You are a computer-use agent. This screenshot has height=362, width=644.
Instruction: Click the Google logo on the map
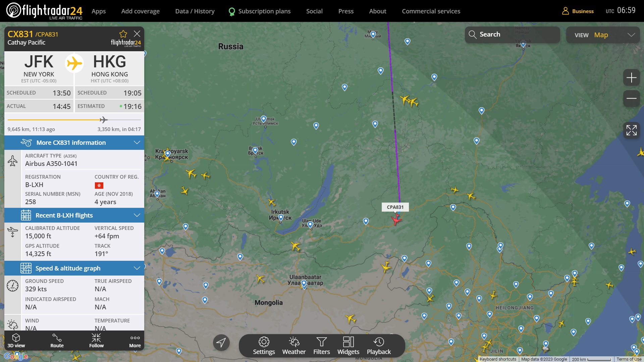click(x=16, y=356)
